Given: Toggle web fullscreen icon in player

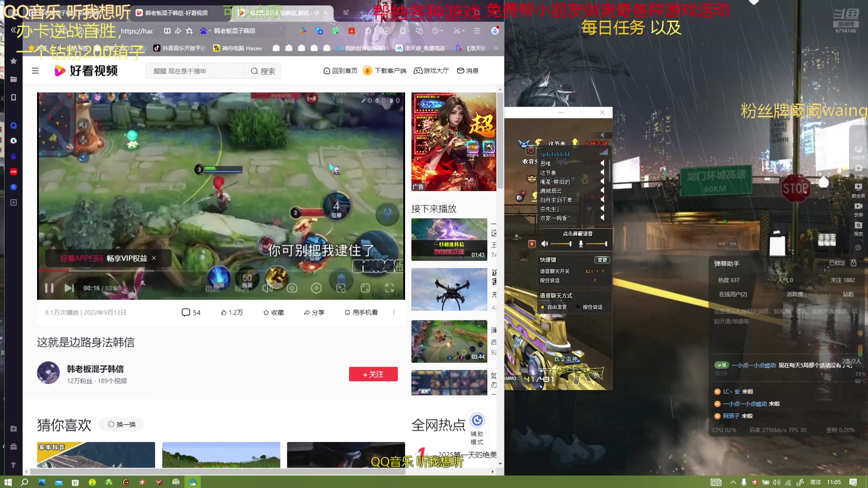Looking at the screenshot, I should pos(365,288).
